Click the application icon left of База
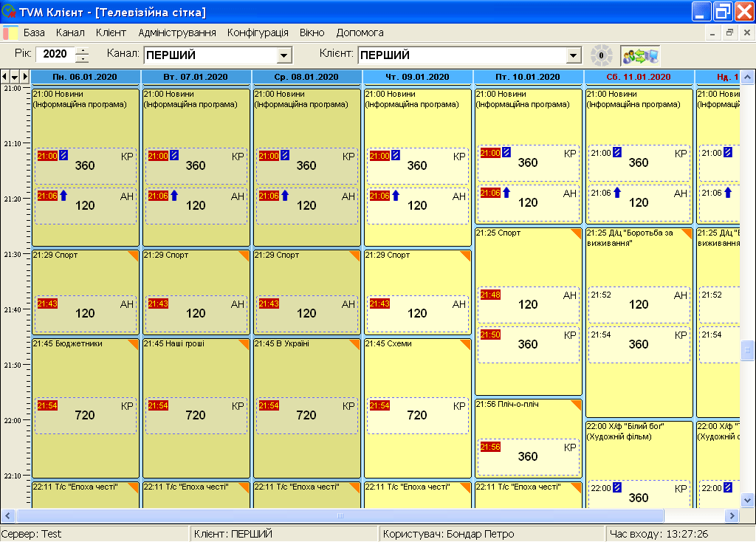Screen dimensions: 756x542 [10, 33]
